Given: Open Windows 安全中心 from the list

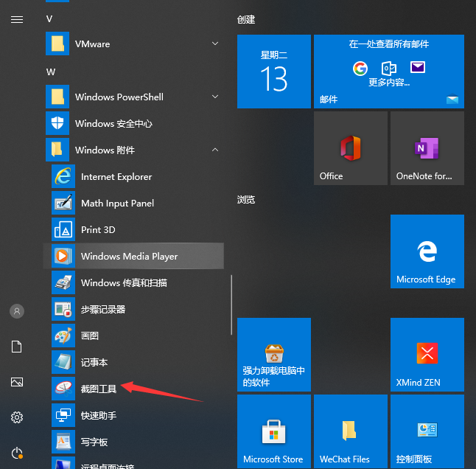Looking at the screenshot, I should click(113, 124).
